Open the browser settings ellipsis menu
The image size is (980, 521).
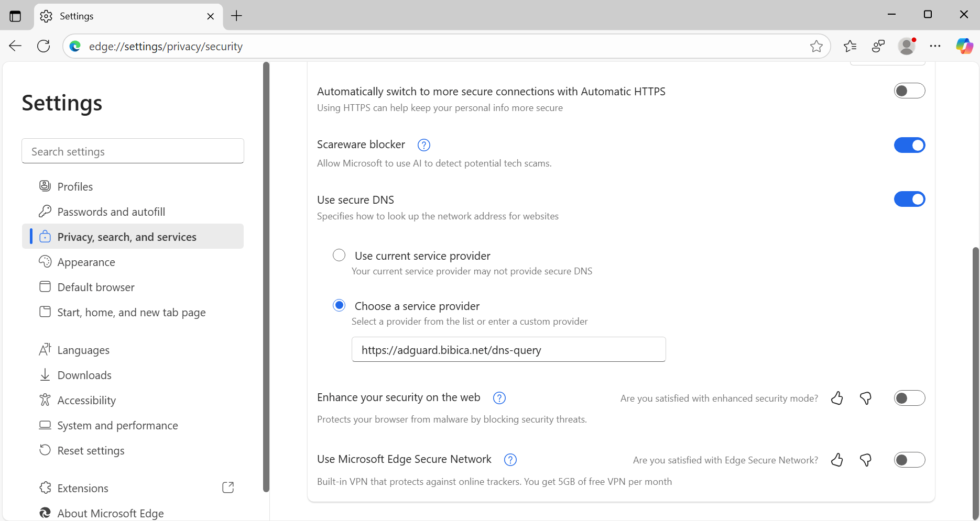(x=935, y=46)
